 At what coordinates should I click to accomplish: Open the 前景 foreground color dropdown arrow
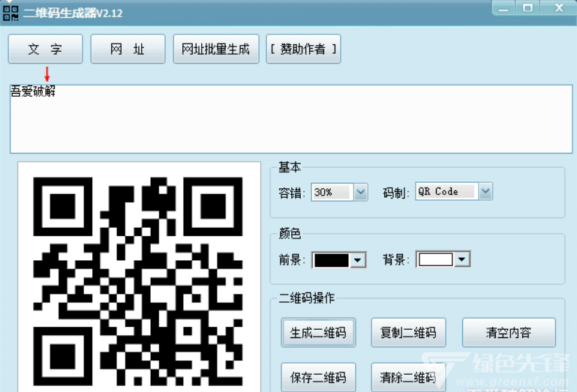point(357,260)
